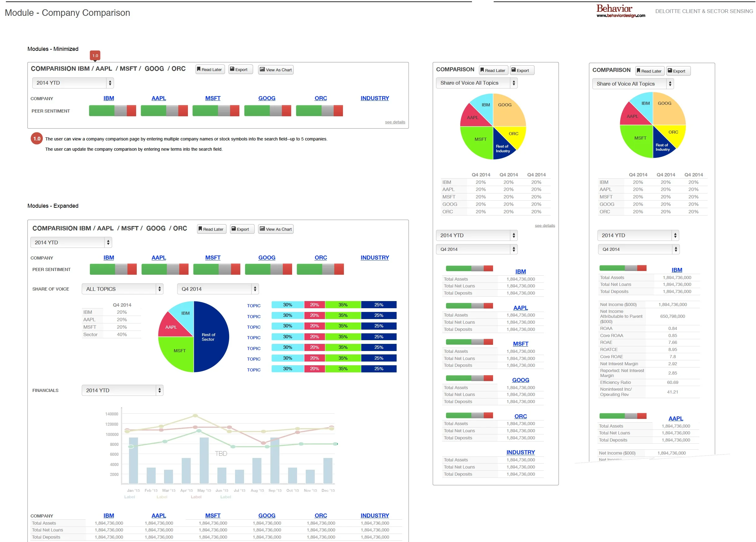Click ORC peer sentiment bar in expanded module
Viewport: 756px width, 542px height.
[320, 269]
